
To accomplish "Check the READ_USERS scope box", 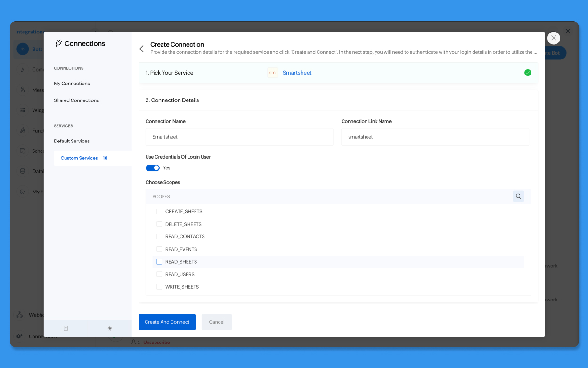I will coord(159,274).
